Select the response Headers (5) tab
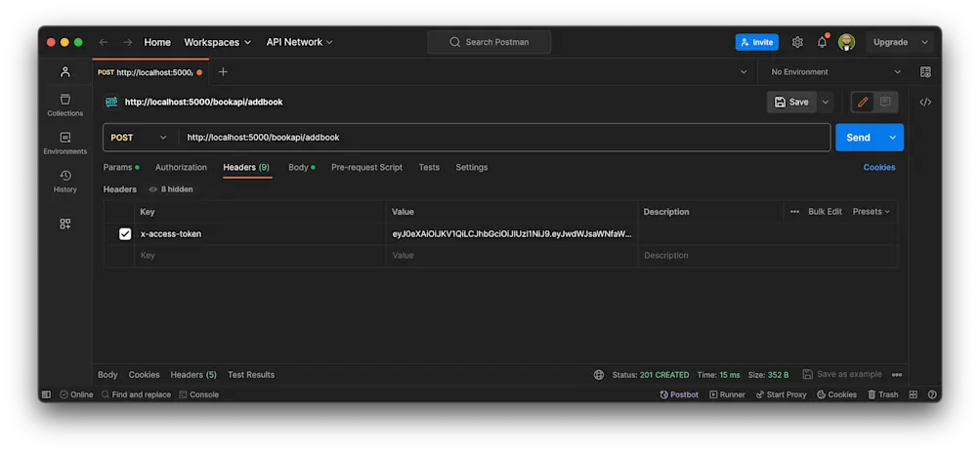Image resolution: width=980 pixels, height=453 pixels. pyautogui.click(x=193, y=375)
